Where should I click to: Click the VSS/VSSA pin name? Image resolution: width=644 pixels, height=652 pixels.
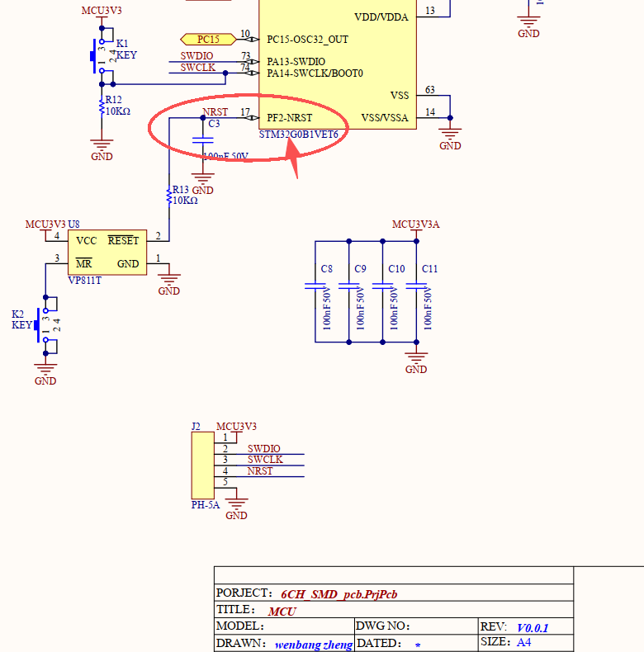click(385, 118)
